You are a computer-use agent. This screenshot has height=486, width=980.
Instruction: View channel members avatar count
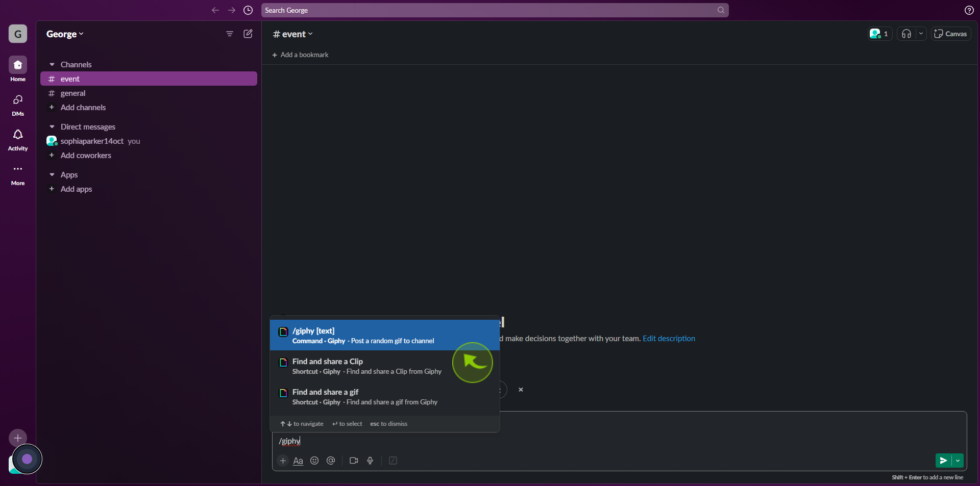[x=880, y=34]
